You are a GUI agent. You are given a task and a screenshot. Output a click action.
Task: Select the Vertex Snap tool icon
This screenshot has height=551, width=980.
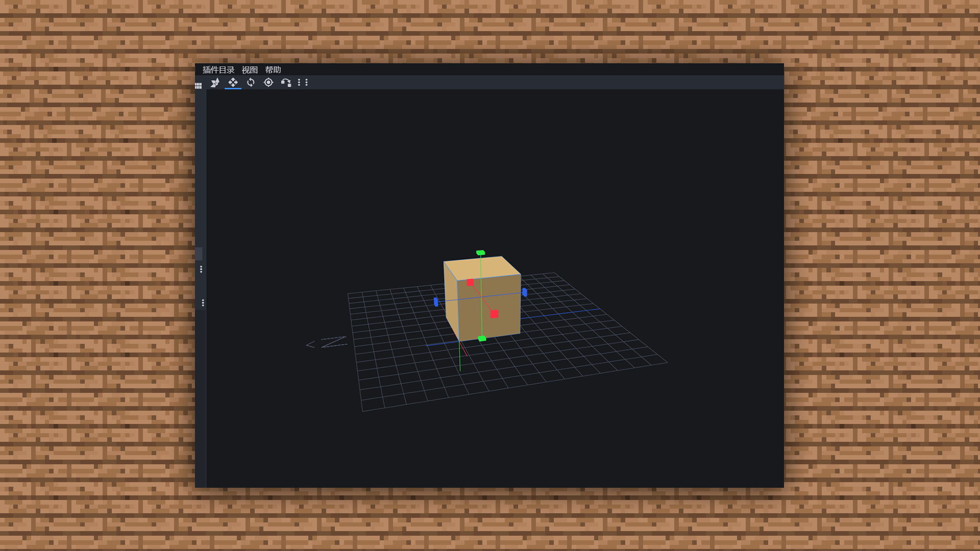286,83
